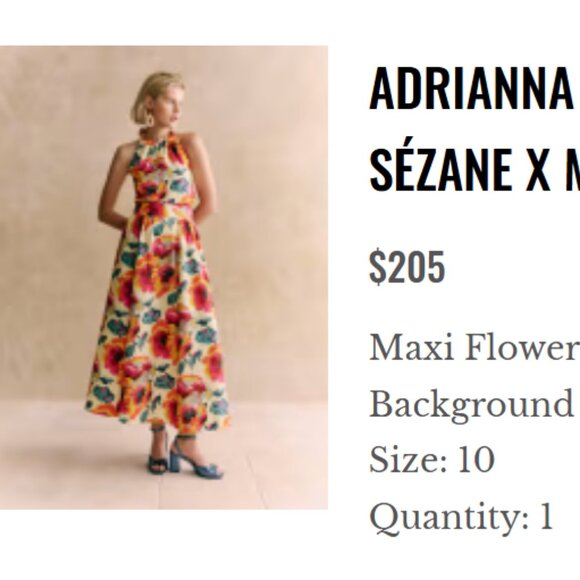Viewport: 580px width, 580px height.
Task: Click the model's blonde hair in photo
Action: [157, 92]
